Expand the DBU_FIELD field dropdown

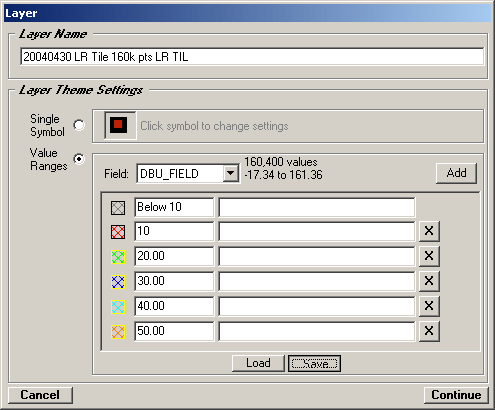tap(231, 173)
